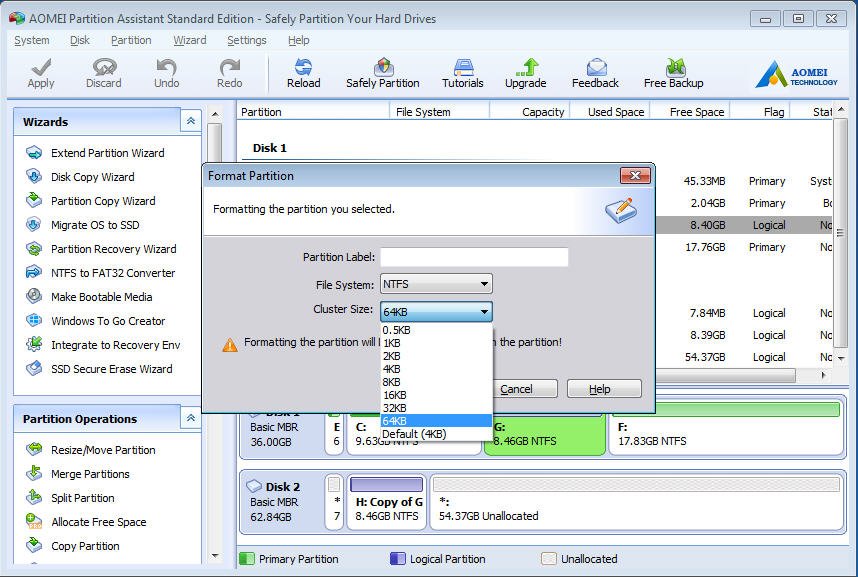Click the Apply toolbar icon
Viewport: 858px width, 577px height.
point(41,73)
